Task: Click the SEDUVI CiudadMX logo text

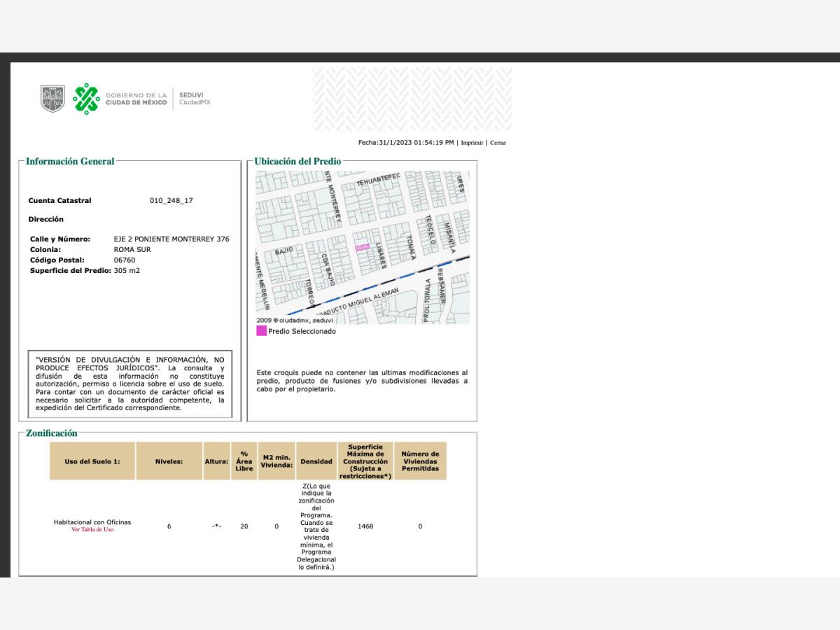Action: tap(195, 99)
